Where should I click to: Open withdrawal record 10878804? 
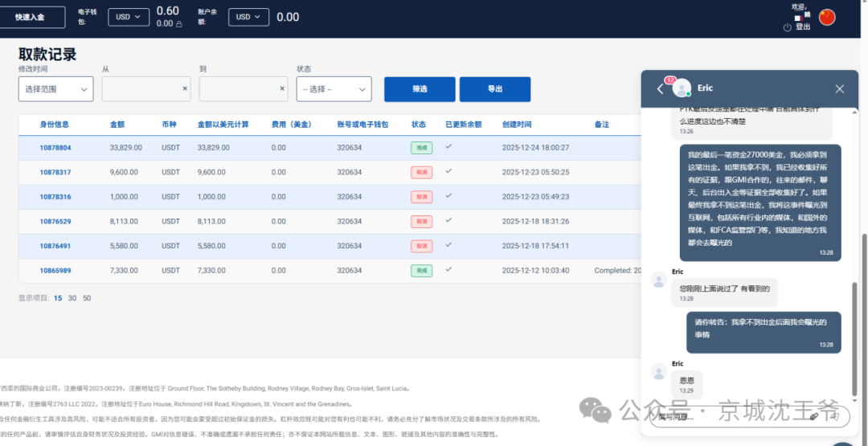55,148
